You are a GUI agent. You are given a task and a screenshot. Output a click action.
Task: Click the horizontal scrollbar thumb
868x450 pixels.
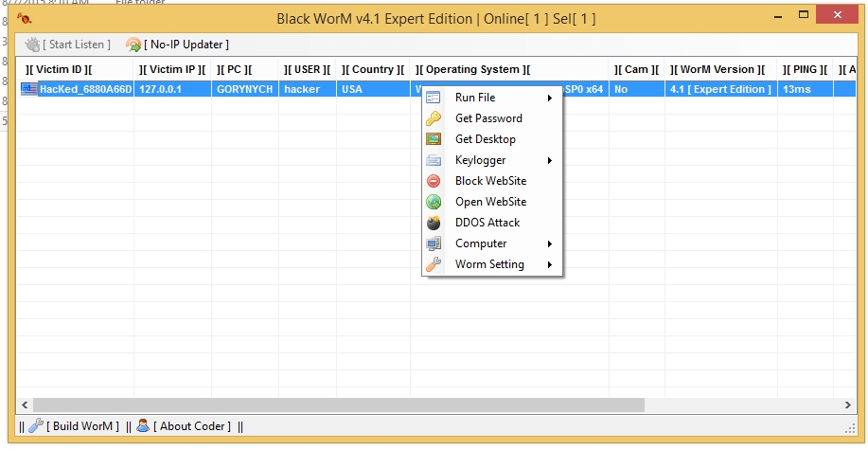tap(339, 405)
